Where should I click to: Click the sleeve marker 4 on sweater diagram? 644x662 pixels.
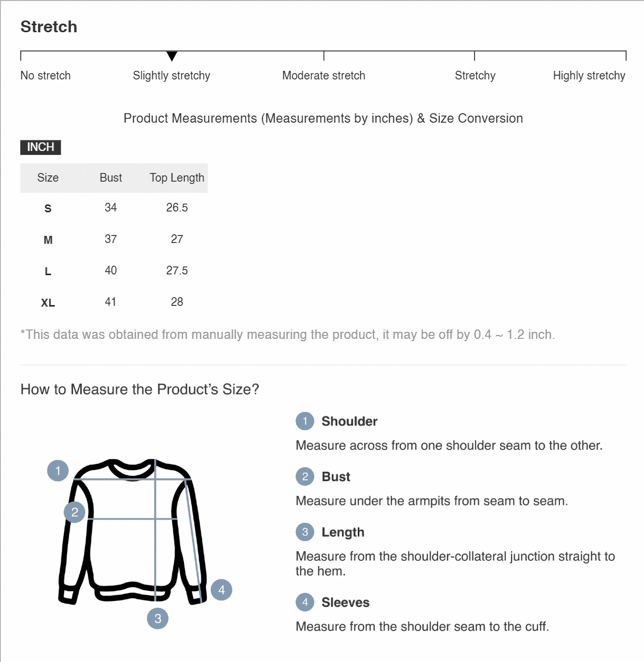pyautogui.click(x=221, y=590)
